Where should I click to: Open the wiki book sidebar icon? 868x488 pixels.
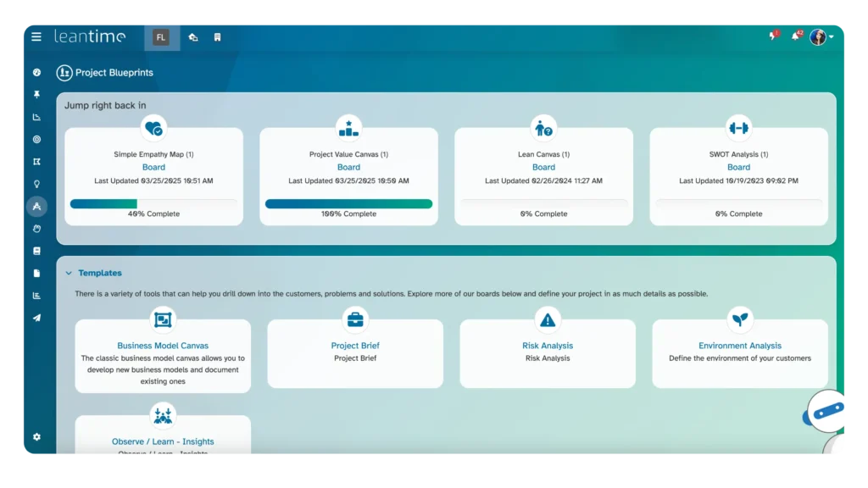[36, 251]
